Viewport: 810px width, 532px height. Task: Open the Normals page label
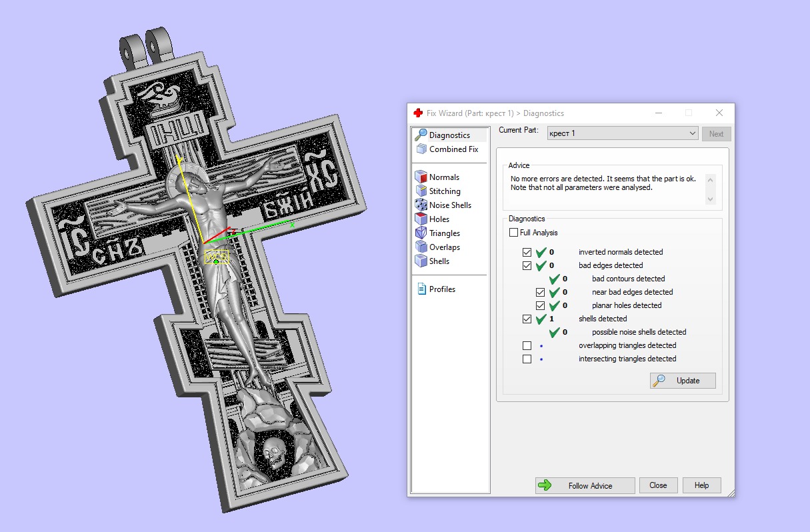(444, 177)
